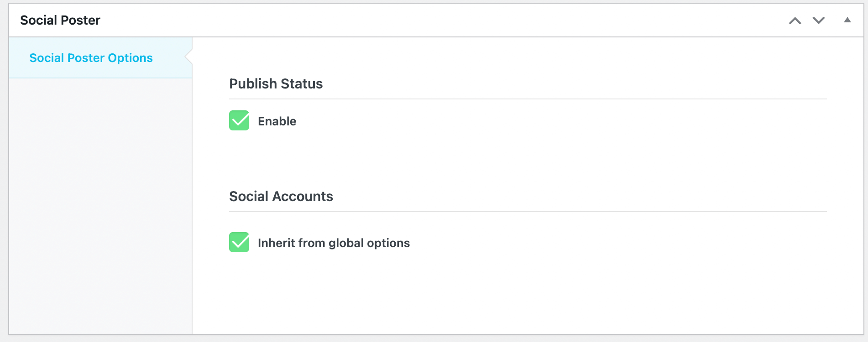Open the Social Poster Options tab
The height and width of the screenshot is (342, 868).
[91, 58]
